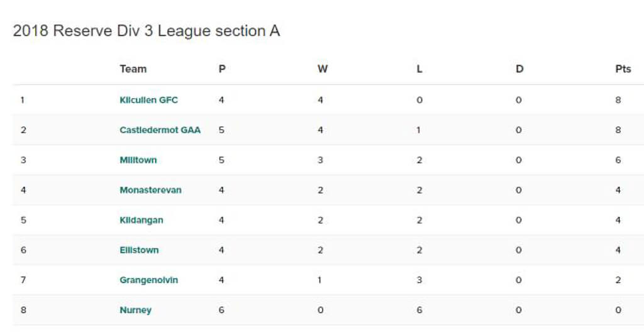This screenshot has height=335, width=644.
Task: Click Nurney's played count of 6
Action: (221, 310)
